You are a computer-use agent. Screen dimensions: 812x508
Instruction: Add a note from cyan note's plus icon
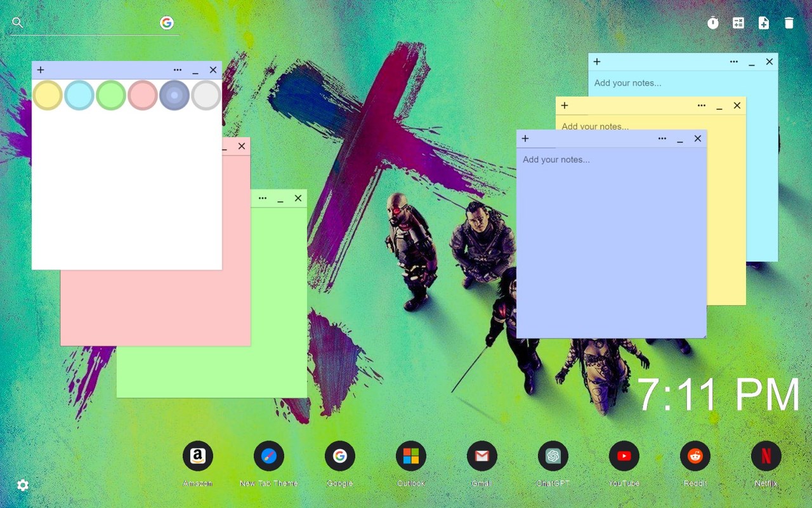[597, 62]
